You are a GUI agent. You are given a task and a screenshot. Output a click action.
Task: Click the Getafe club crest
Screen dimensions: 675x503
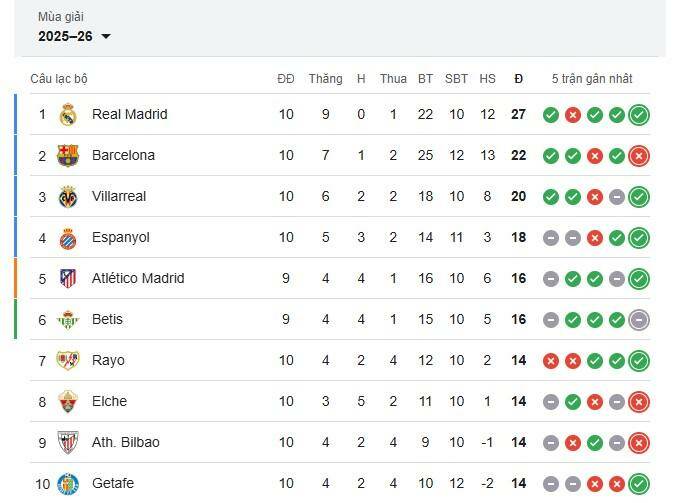[x=68, y=484]
